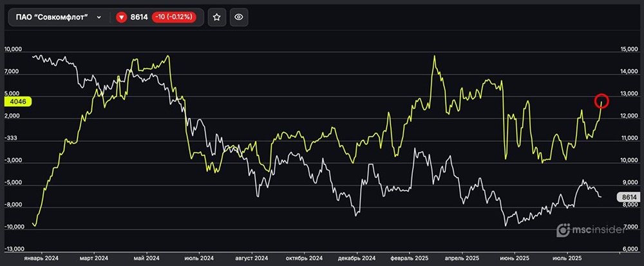The image size is (644, 266).
Task: Click the red circle marker on yellow line
Action: [x=601, y=100]
